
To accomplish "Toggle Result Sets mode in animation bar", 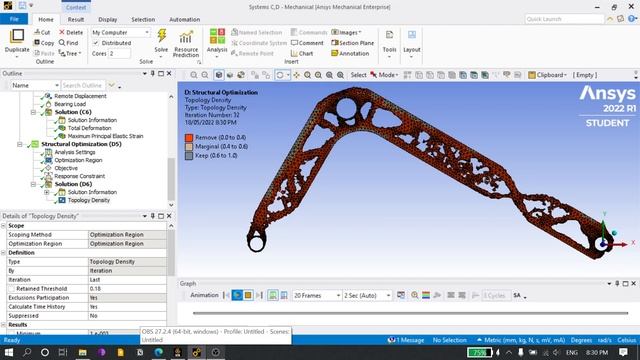I will (x=284, y=295).
